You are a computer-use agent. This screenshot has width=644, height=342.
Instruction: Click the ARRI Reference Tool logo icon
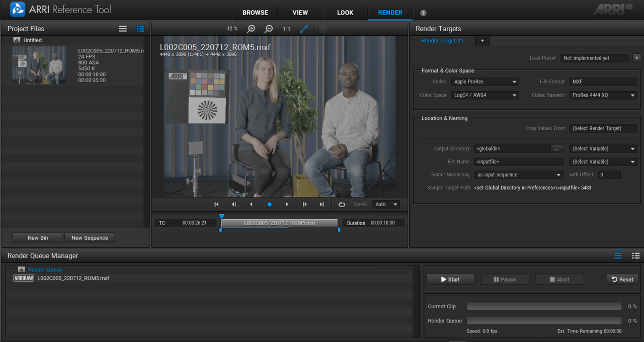(18, 10)
